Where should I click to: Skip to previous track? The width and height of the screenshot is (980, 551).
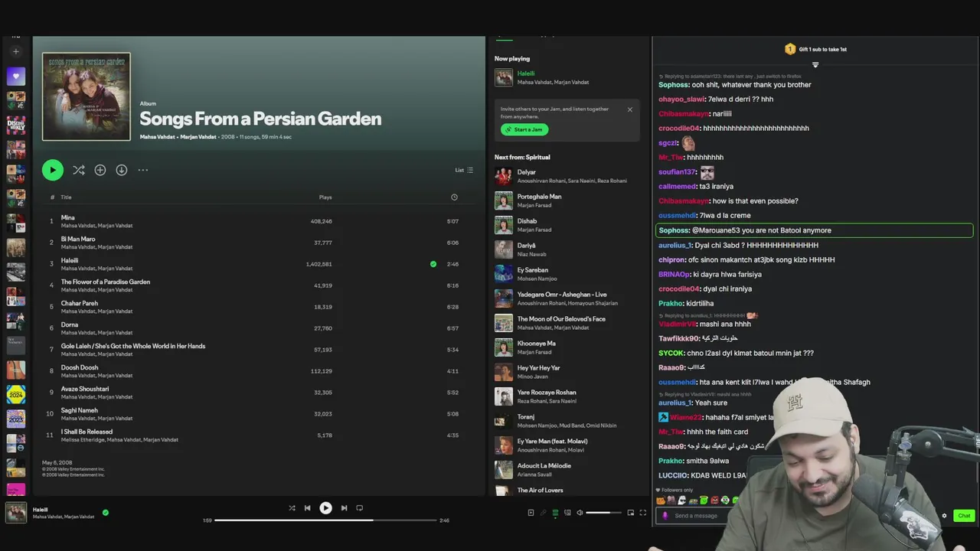308,508
